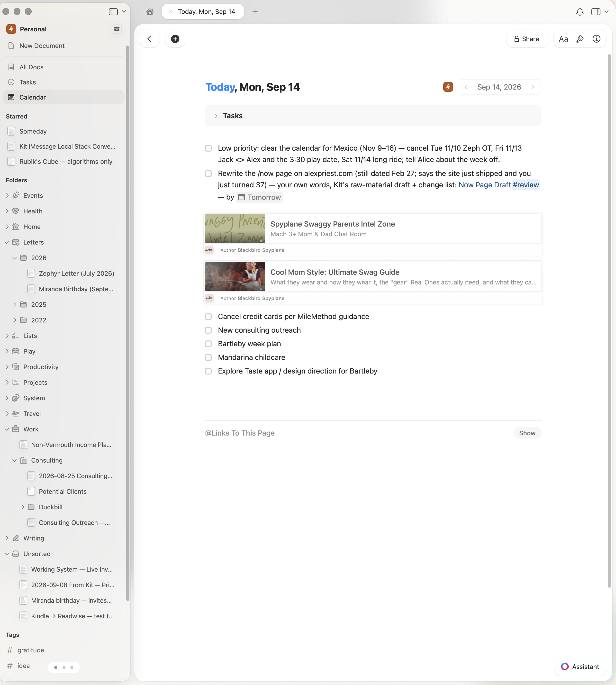
Task: Check off Bartleby week plan
Action: point(208,344)
